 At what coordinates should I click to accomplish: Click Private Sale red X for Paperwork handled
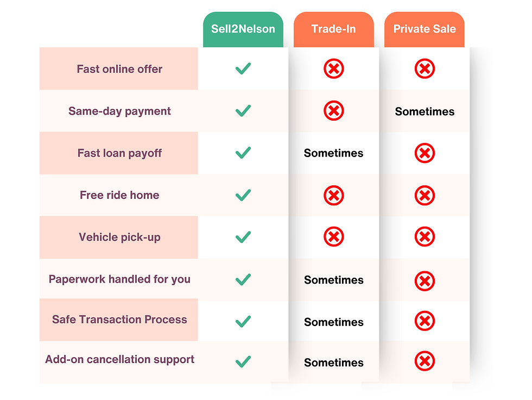tap(425, 280)
